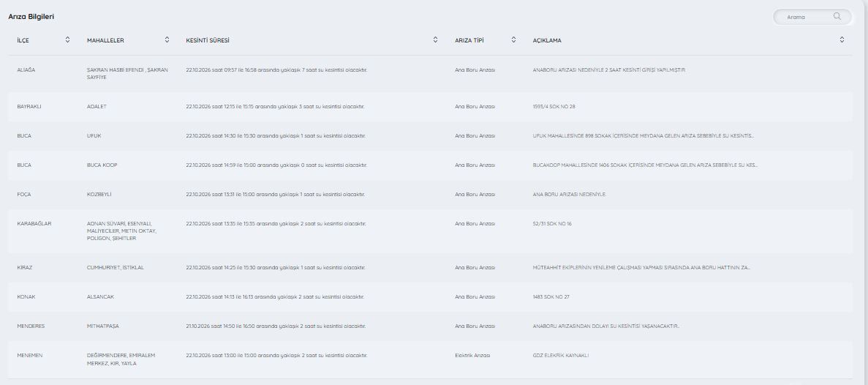This screenshot has width=868, height=385.
Task: Open the truncated KİRAZ row description
Action: click(x=641, y=268)
